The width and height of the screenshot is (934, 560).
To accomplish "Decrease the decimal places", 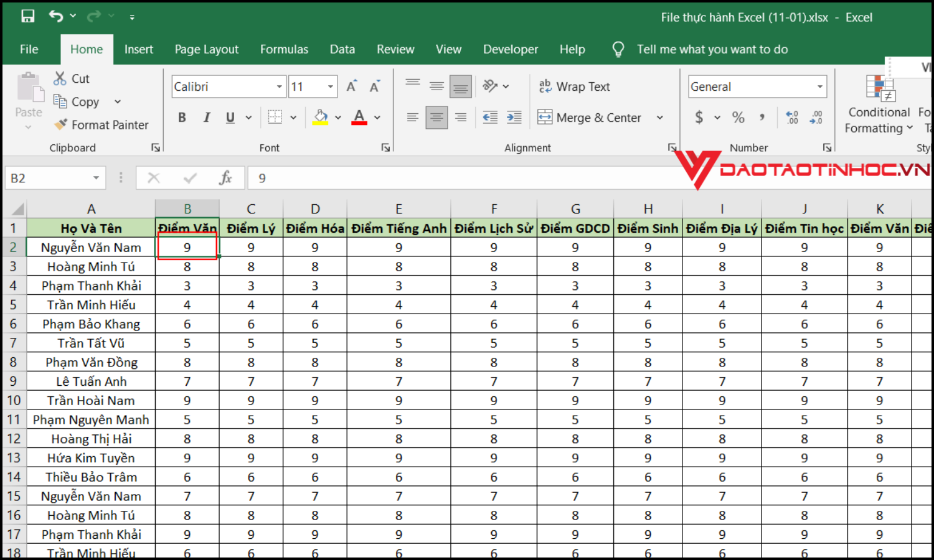I will [816, 117].
